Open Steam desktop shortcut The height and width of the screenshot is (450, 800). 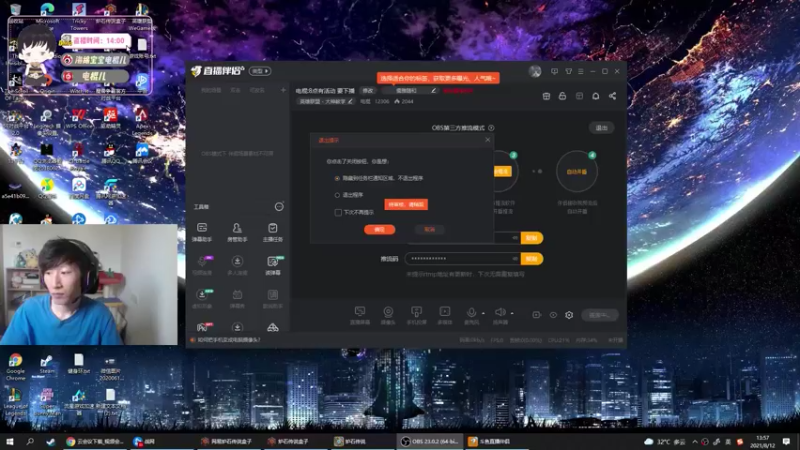click(47, 366)
